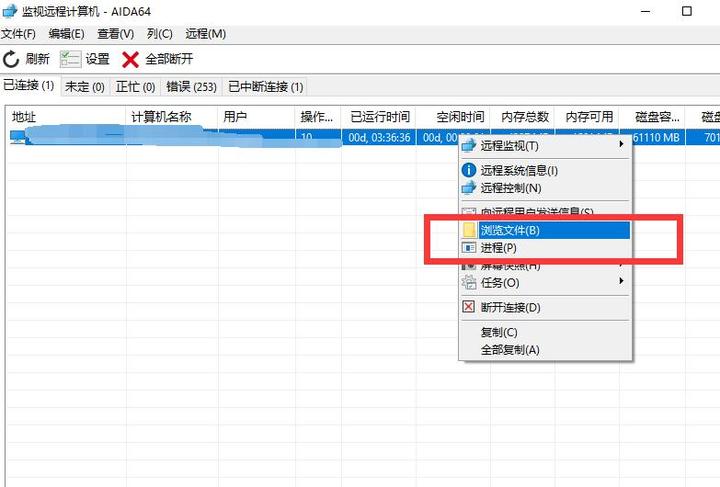This screenshot has height=487, width=720.
Task: Switch to the 错误 (253) tab
Action: pos(191,87)
